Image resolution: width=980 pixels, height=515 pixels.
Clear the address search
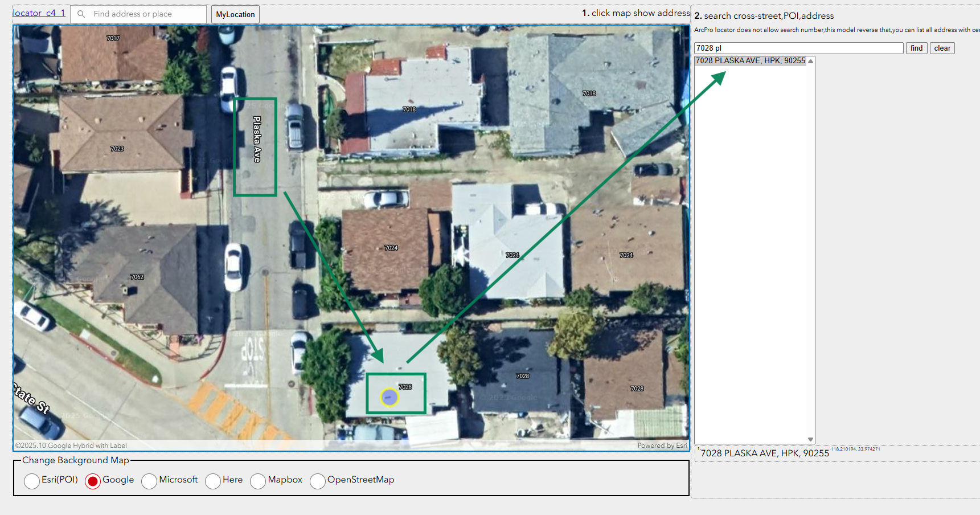[x=942, y=48]
